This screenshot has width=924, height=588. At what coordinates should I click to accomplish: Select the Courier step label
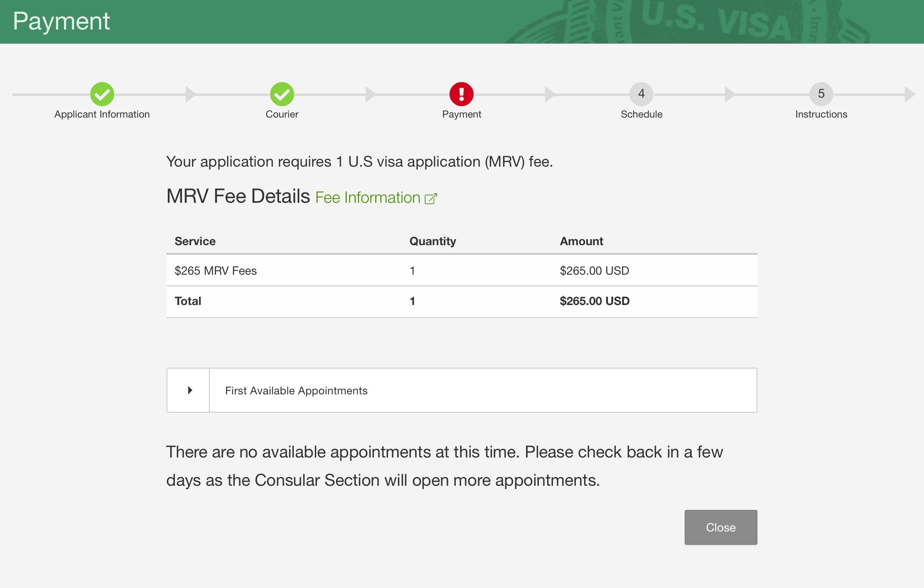pyautogui.click(x=282, y=114)
